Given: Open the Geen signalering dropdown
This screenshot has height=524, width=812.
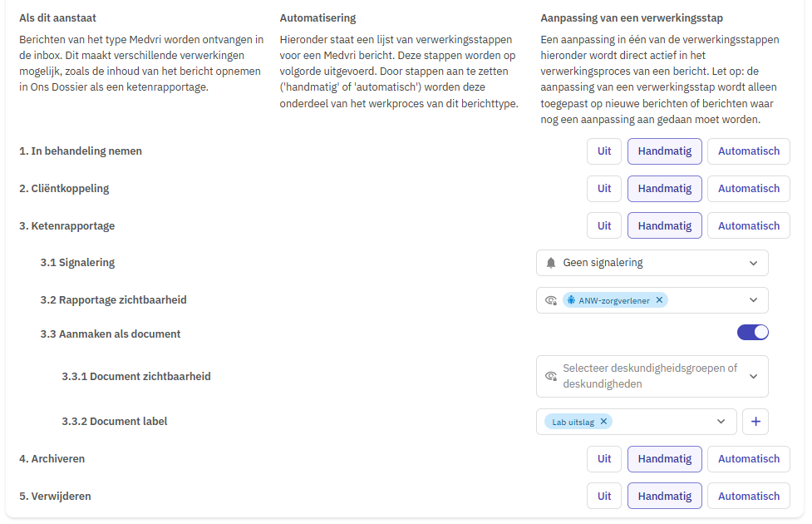Looking at the screenshot, I should pos(652,263).
